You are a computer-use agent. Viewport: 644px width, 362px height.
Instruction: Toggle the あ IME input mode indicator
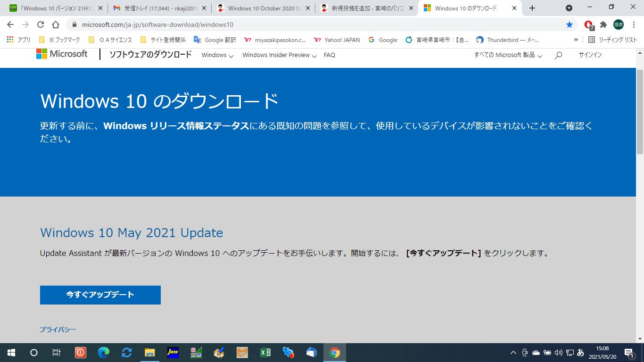(x=581, y=353)
